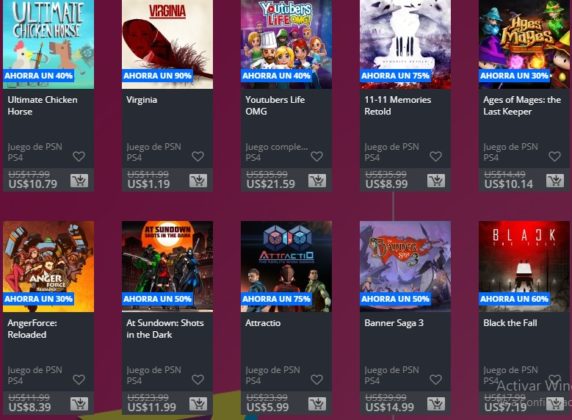Click the Virginia cover art image

click(167, 44)
